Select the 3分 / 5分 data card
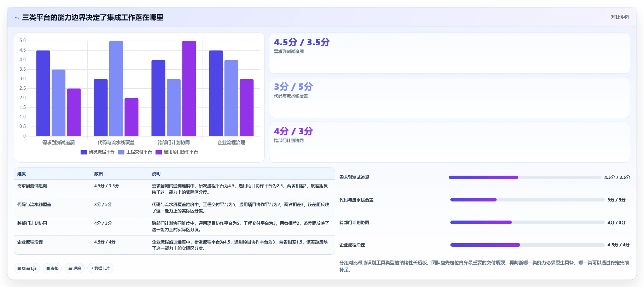Screen dimensions: 644x287 (x=450, y=98)
